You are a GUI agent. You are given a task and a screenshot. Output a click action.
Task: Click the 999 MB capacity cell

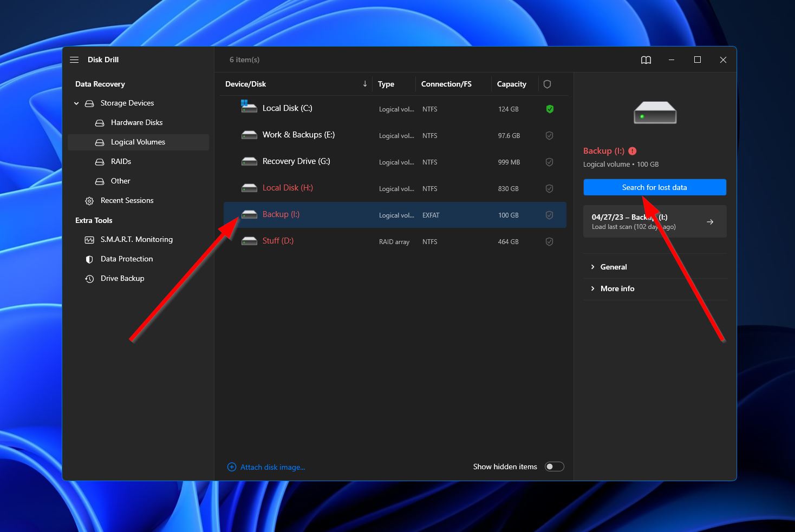click(x=509, y=162)
